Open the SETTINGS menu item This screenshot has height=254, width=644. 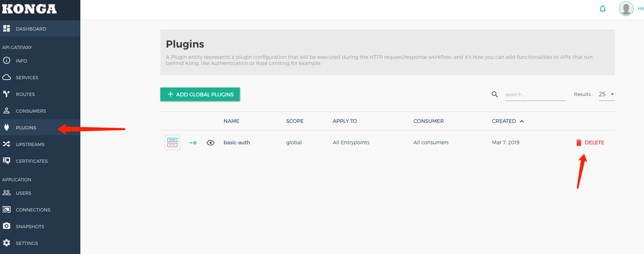40,243
